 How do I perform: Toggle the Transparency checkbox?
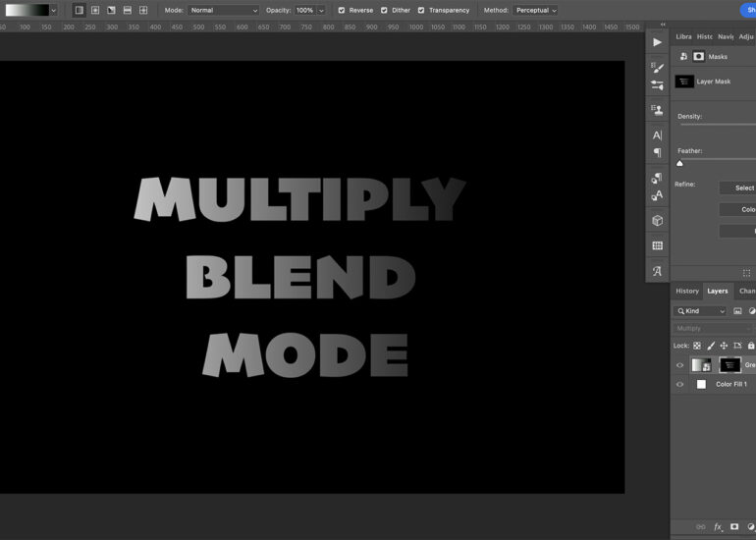coord(421,10)
